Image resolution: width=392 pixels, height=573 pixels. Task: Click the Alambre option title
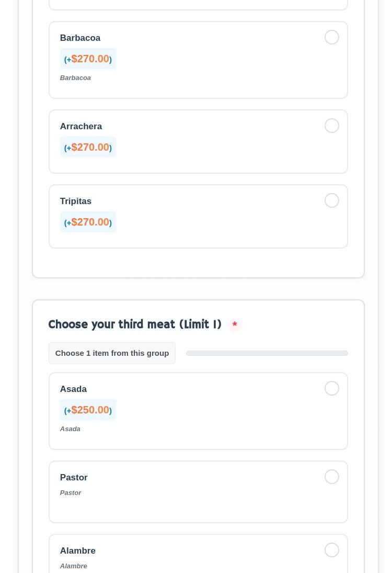(77, 550)
